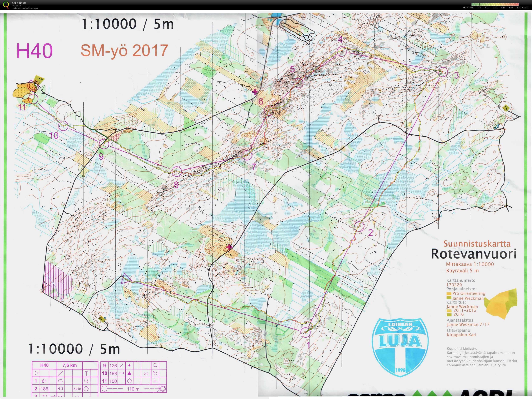Click the Pro Orienteering yellow swatch
Viewport: 532px width, 399px height.
[x=449, y=293]
